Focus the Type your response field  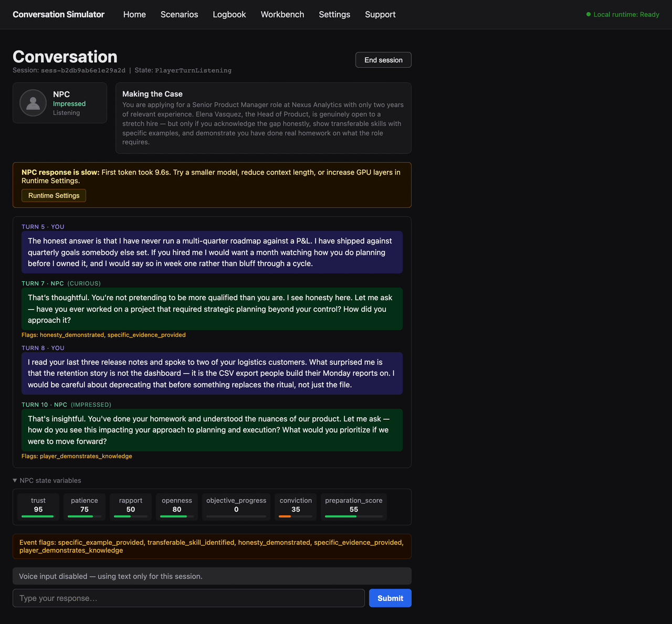coord(188,598)
